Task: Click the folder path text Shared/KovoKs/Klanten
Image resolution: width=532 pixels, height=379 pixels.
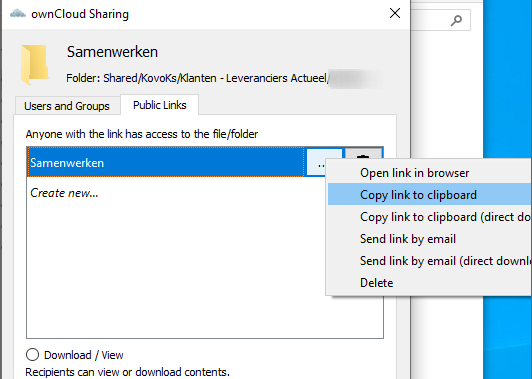Action: pyautogui.click(x=160, y=78)
